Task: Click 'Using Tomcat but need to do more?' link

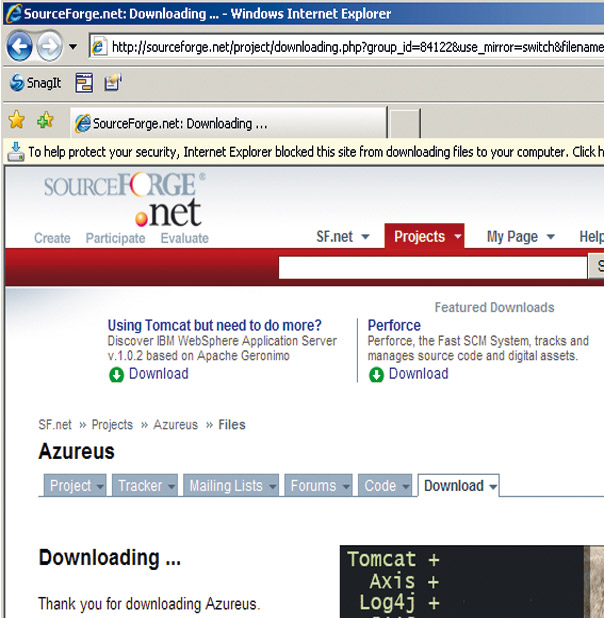Action: [214, 325]
